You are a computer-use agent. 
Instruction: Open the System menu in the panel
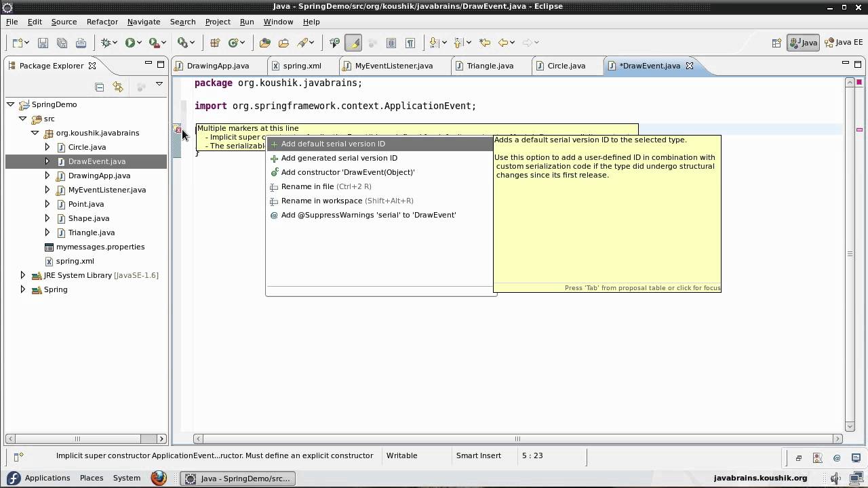tap(127, 478)
